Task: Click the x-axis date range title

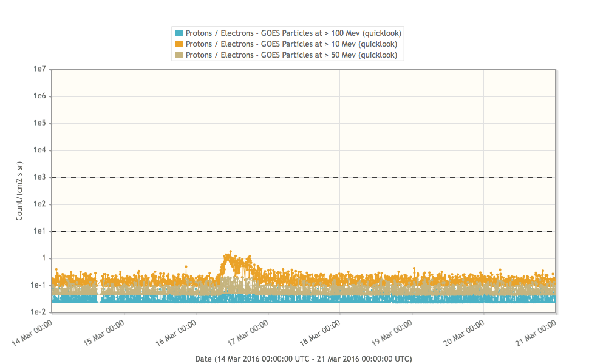Action: 303,359
